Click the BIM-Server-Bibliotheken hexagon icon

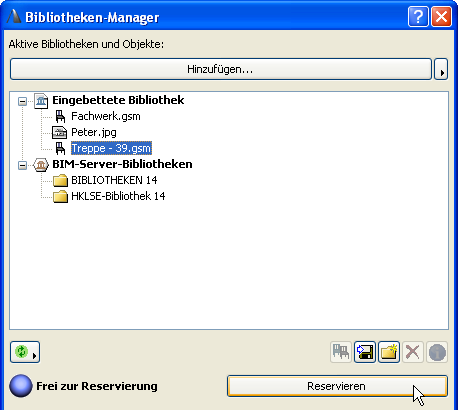click(x=41, y=165)
